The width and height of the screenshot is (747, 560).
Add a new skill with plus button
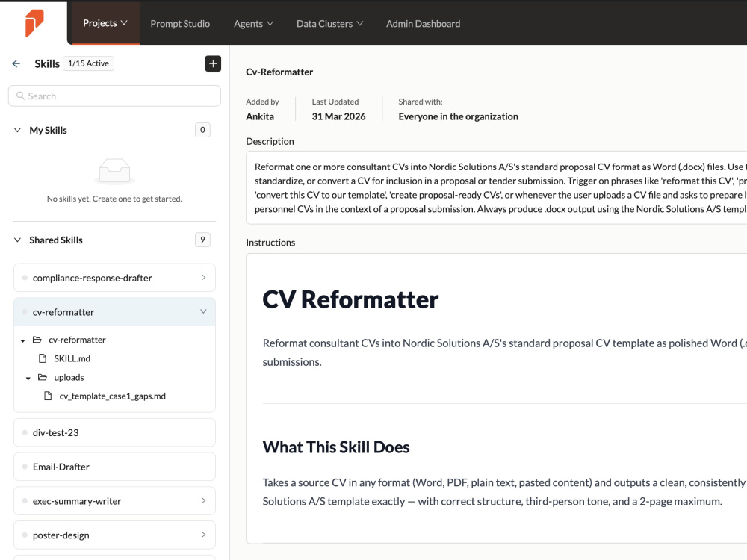pyautogui.click(x=213, y=63)
